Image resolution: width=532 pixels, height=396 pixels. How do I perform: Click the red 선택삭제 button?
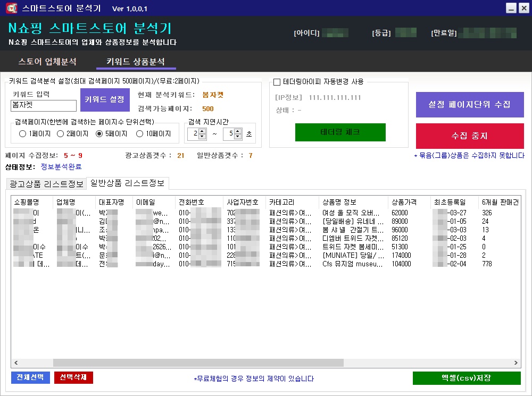pos(73,377)
